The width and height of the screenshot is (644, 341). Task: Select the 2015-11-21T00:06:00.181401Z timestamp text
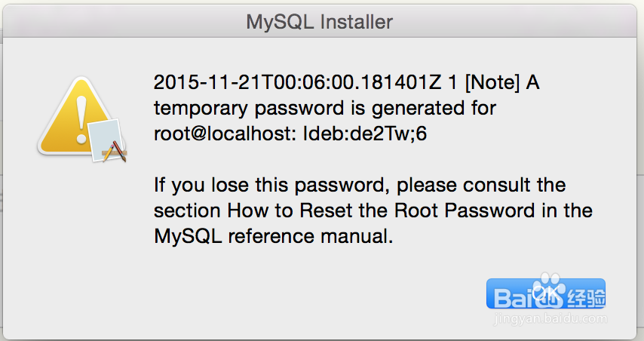point(297,82)
